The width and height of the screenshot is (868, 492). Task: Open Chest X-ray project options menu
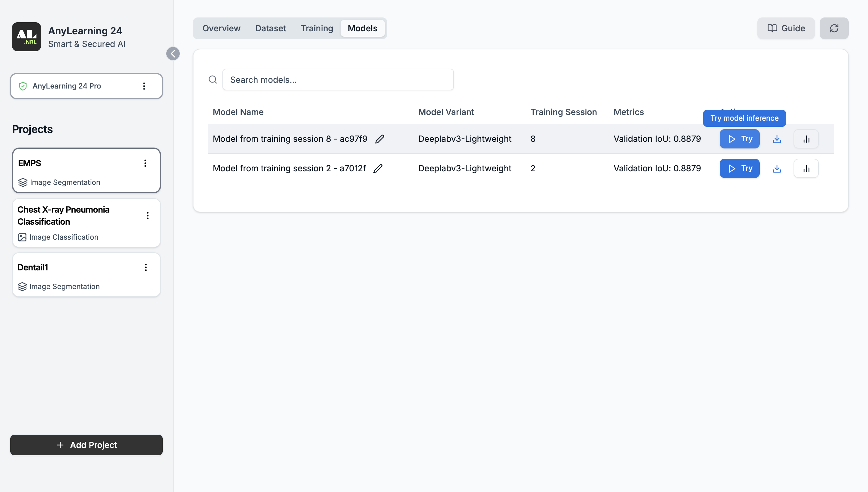tap(147, 216)
